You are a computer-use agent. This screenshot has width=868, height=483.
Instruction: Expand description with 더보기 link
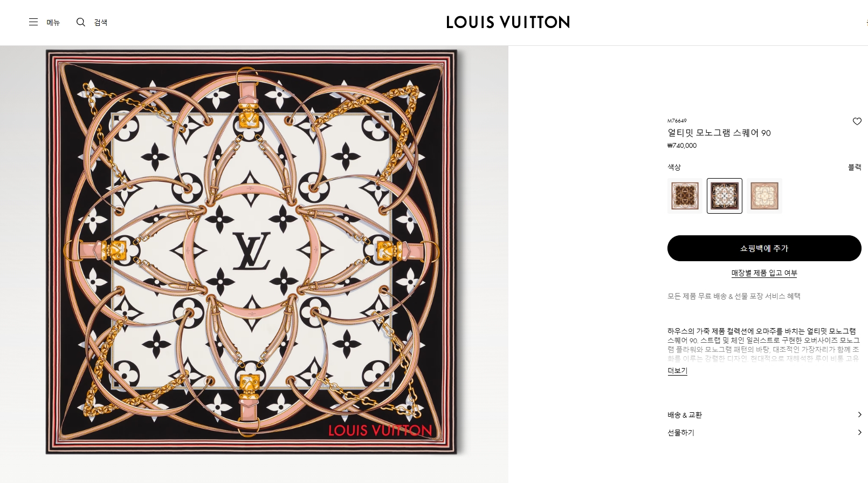point(677,371)
